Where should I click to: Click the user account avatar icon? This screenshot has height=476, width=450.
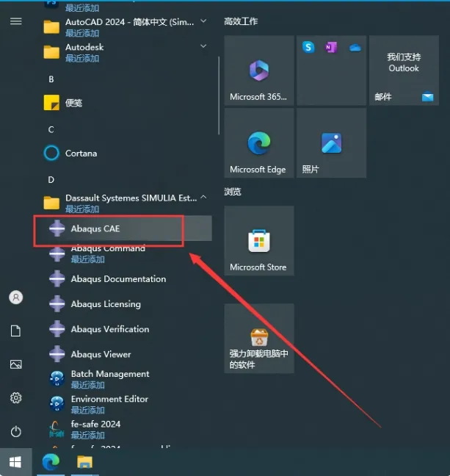click(15, 297)
